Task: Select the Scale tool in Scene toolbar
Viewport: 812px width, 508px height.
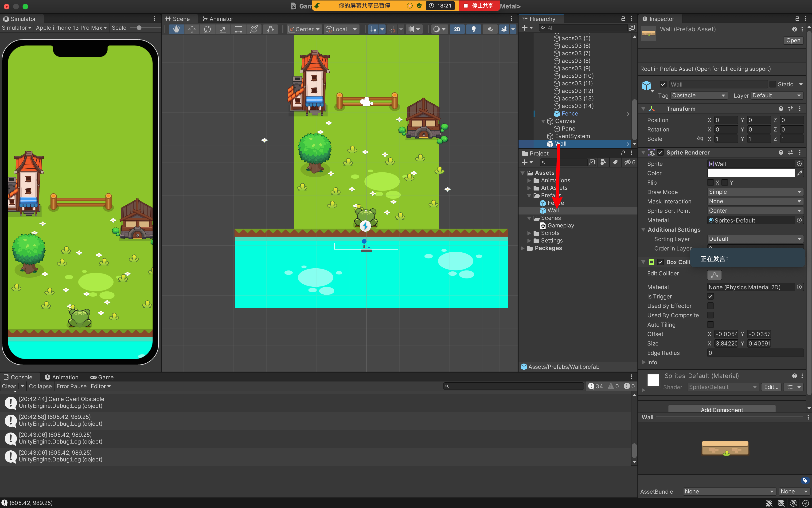Action: 223,29
